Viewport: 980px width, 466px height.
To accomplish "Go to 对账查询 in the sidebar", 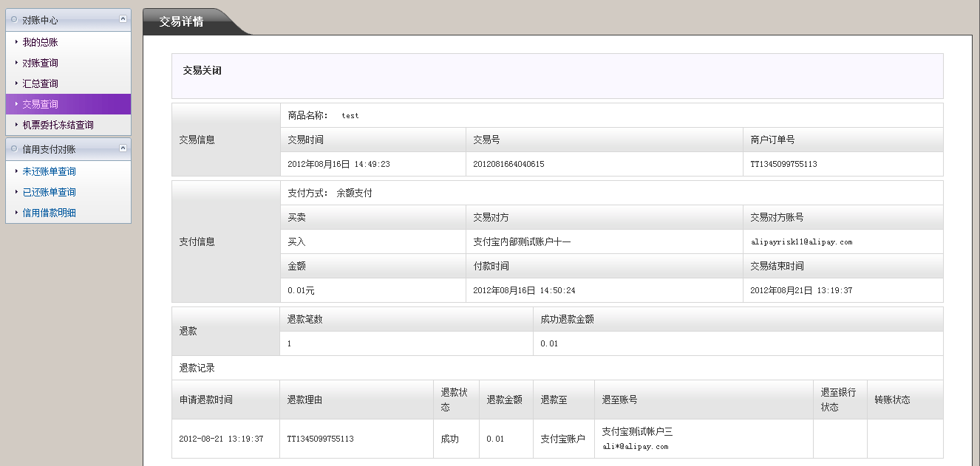I will (x=40, y=63).
